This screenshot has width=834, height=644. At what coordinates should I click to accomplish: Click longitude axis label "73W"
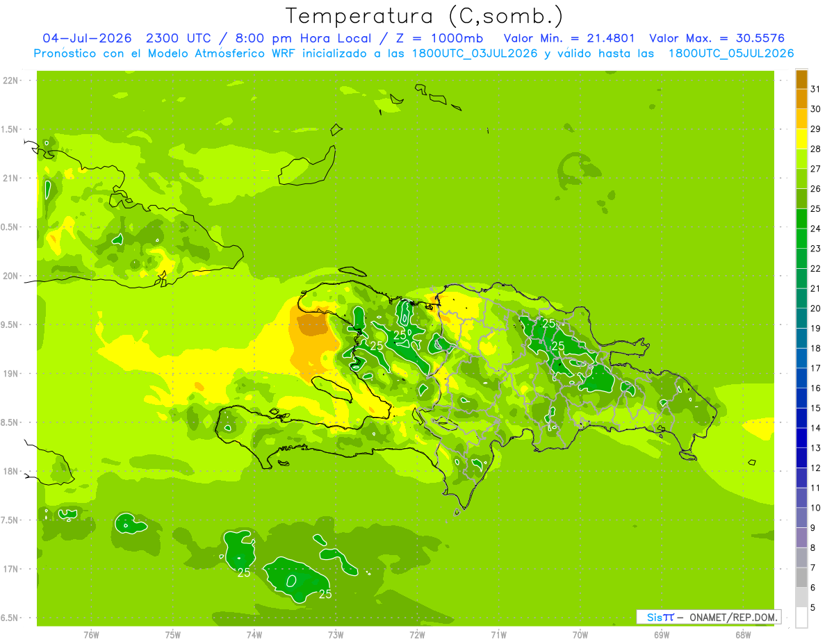(336, 635)
